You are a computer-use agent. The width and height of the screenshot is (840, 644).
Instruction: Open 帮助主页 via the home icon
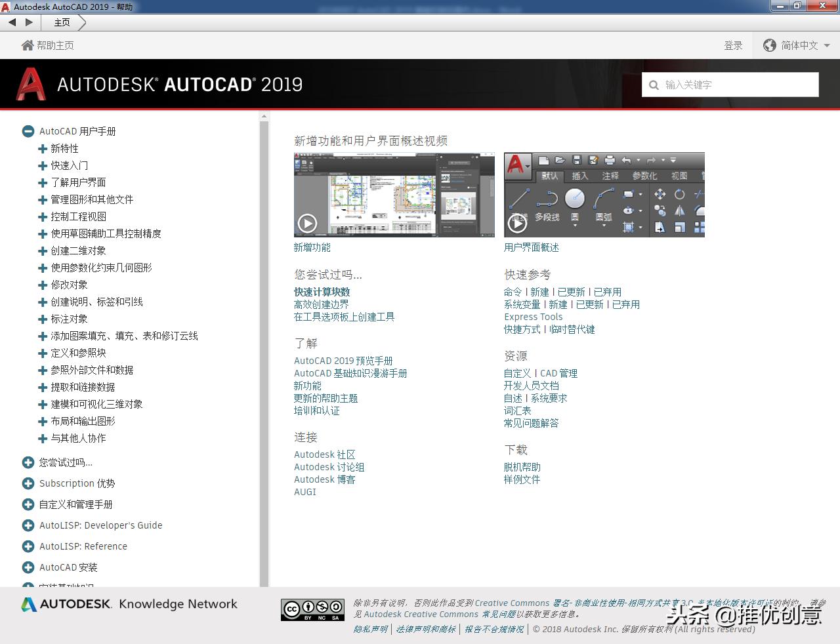pyautogui.click(x=26, y=45)
